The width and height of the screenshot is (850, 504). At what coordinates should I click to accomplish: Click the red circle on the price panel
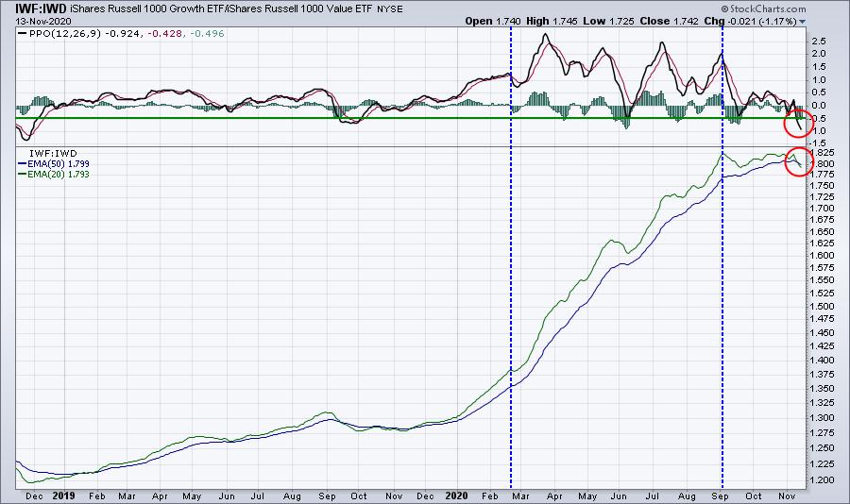click(x=799, y=160)
